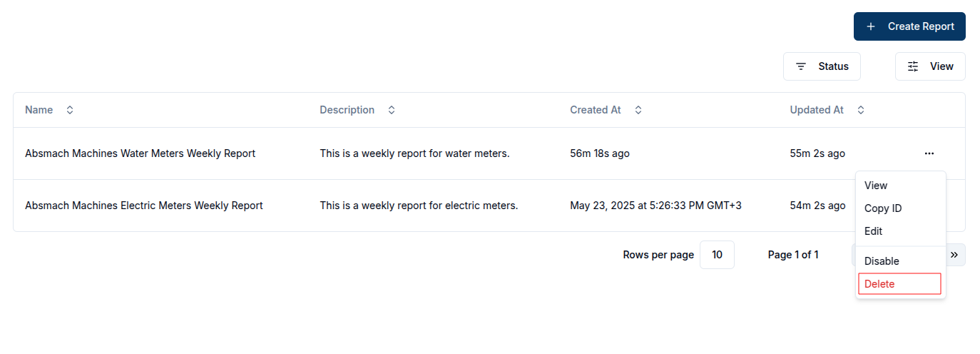
Task: Click the Water Meters Weekly Report name
Action: pos(140,153)
